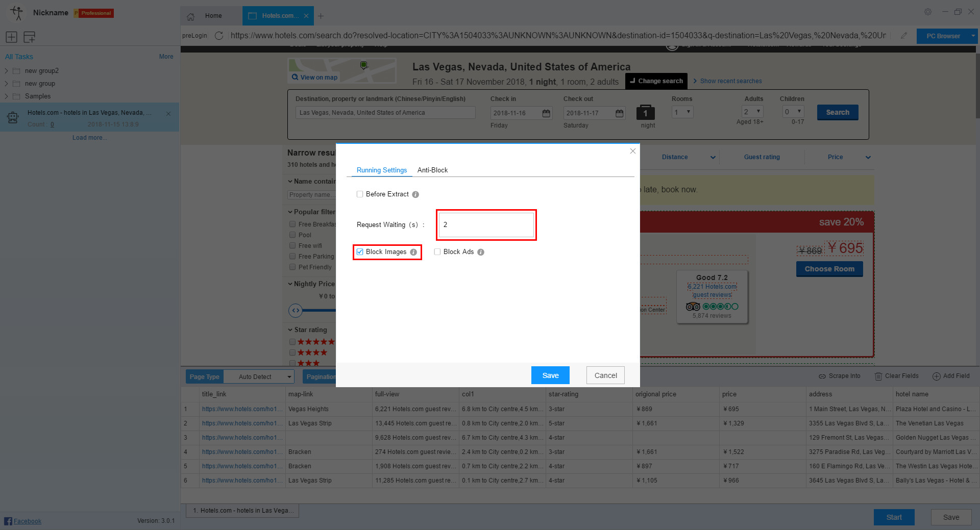Click the robot task icon in sidebar
The height and width of the screenshot is (530, 980).
(x=13, y=118)
